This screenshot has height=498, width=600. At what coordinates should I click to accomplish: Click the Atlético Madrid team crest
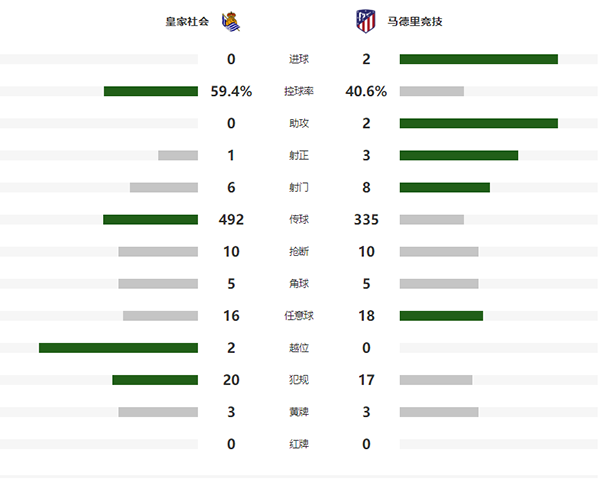(367, 20)
